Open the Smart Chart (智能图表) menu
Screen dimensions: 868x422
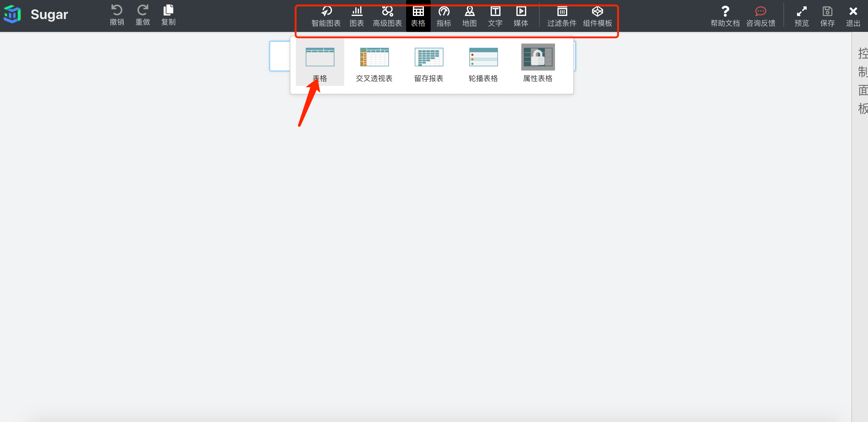326,16
